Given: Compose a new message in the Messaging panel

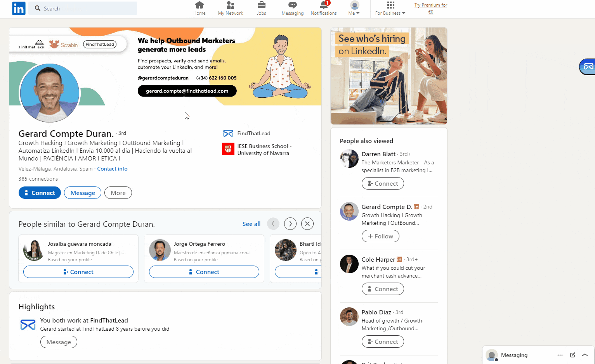Looking at the screenshot, I should pyautogui.click(x=572, y=355).
